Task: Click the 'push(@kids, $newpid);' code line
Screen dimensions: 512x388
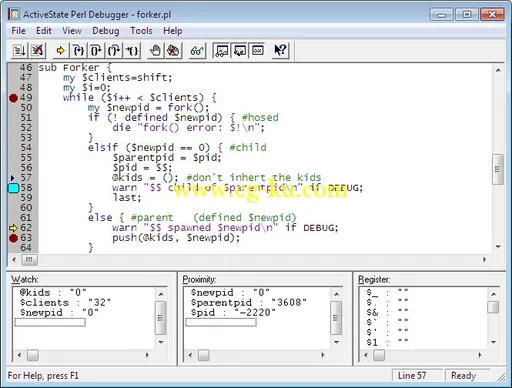Action: (x=176, y=238)
